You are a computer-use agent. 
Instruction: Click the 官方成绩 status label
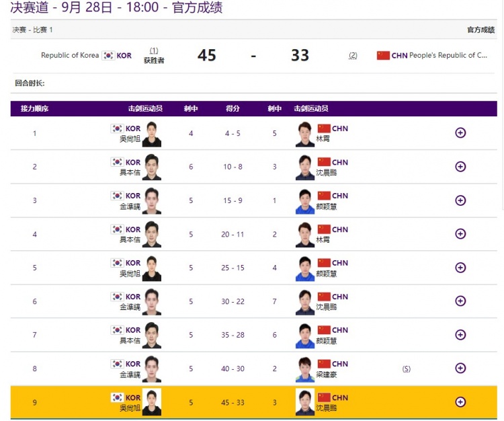pos(481,30)
